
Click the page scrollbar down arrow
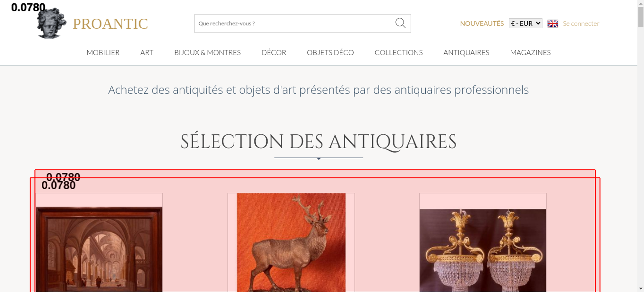pos(640,288)
